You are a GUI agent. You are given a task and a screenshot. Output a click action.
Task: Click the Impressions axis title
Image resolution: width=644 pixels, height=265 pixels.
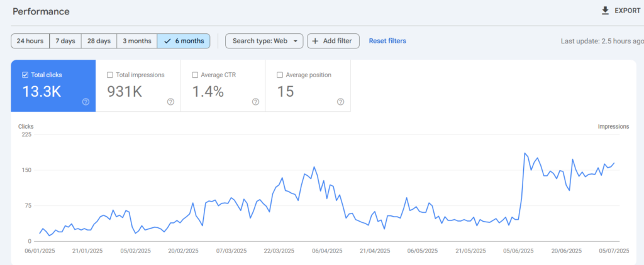[x=613, y=126]
